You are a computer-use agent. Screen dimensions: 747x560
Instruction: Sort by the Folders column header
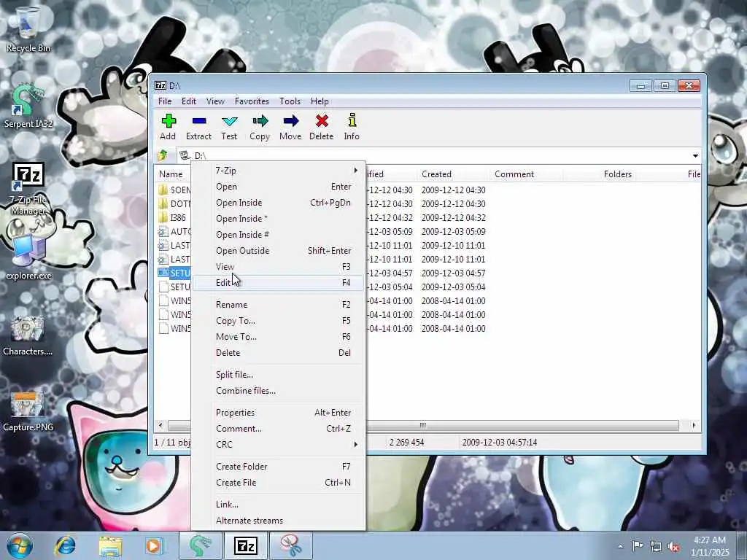(x=599, y=174)
